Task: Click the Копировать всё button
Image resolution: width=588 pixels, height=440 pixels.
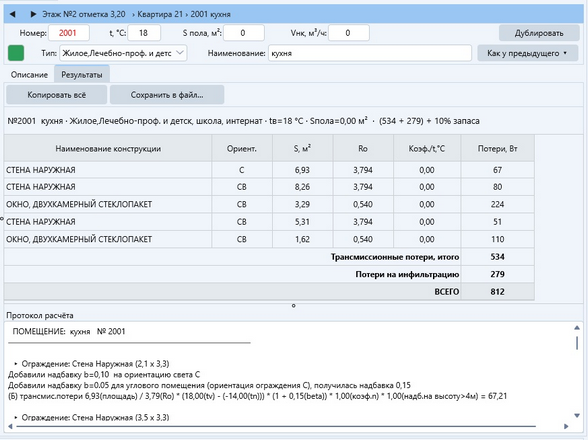Action: [x=57, y=95]
